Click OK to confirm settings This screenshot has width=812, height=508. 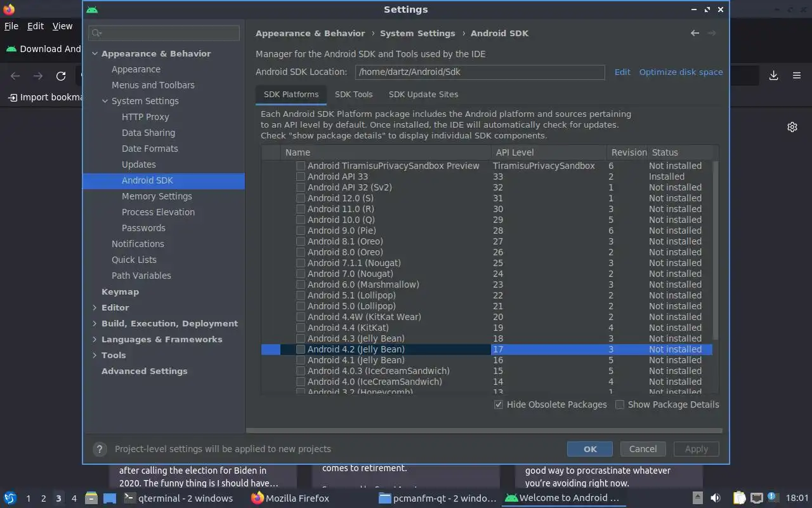[x=590, y=449]
